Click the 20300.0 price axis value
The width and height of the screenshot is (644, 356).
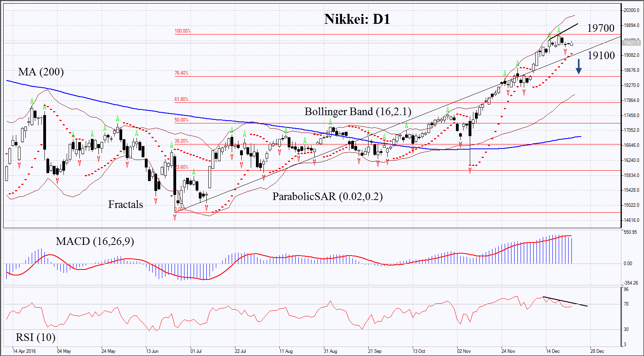click(x=631, y=10)
